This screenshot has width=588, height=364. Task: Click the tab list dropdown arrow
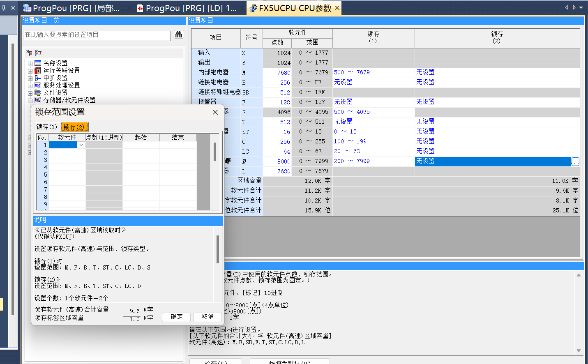point(581,7)
